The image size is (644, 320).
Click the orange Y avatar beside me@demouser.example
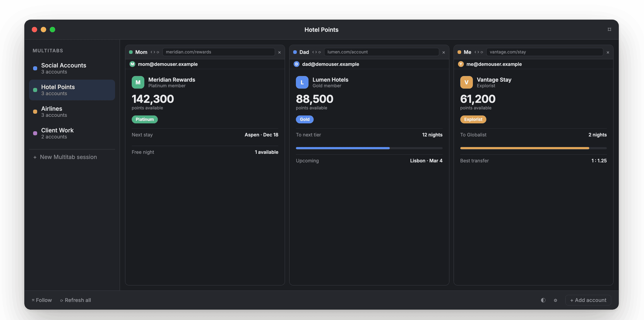point(461,64)
